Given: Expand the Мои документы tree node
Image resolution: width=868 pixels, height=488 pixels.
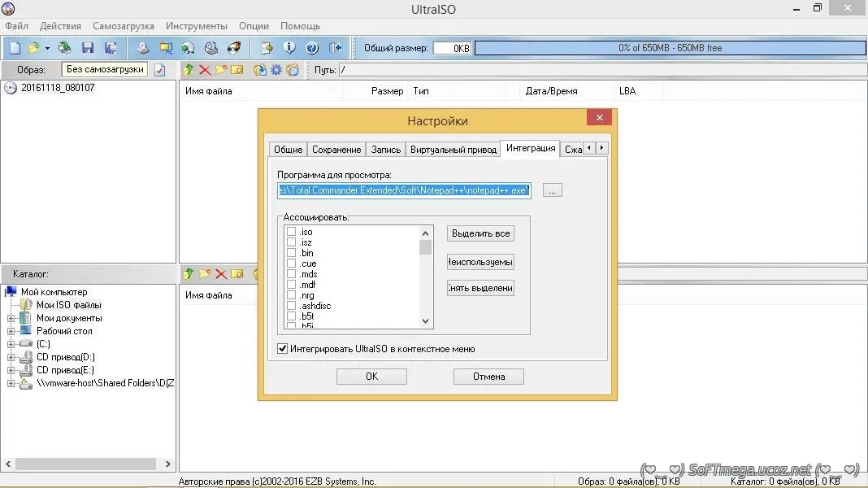Looking at the screenshot, I should 11,318.
